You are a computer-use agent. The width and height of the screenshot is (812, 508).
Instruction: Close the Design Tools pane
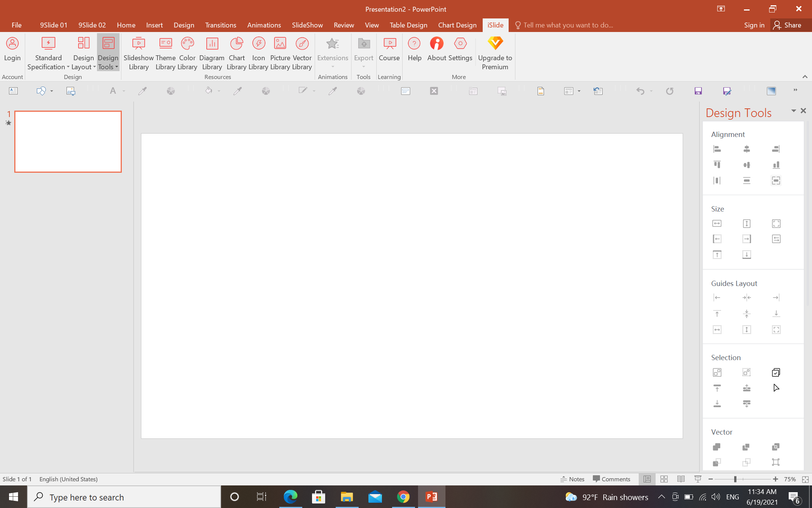click(x=803, y=111)
